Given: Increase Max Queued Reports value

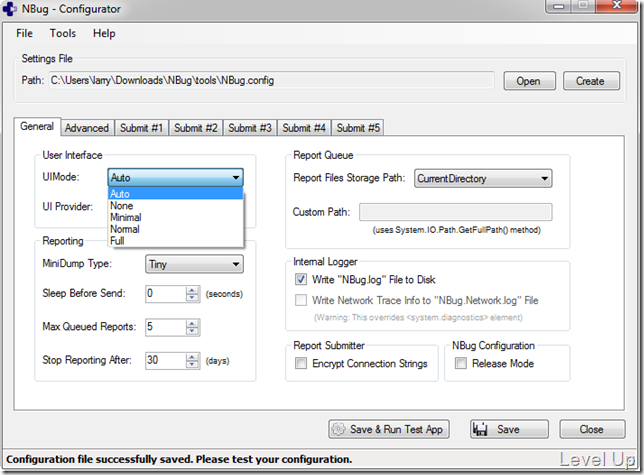Looking at the screenshot, I should click(192, 324).
